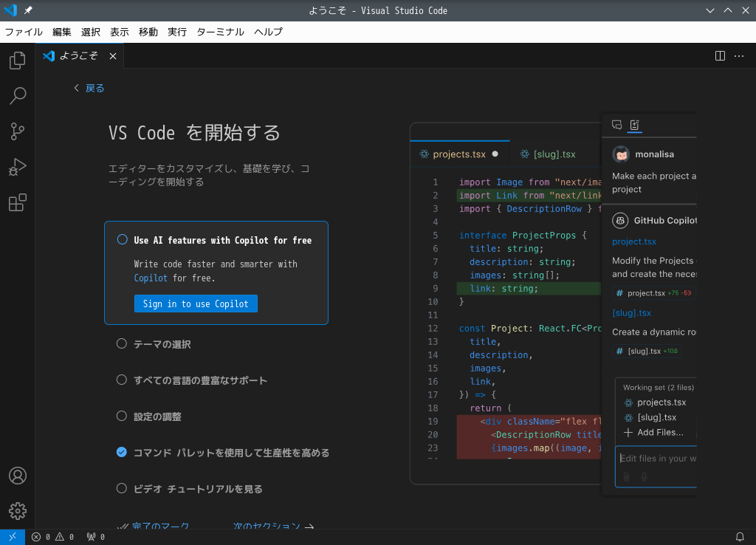Open the Extensions view

[x=18, y=203]
